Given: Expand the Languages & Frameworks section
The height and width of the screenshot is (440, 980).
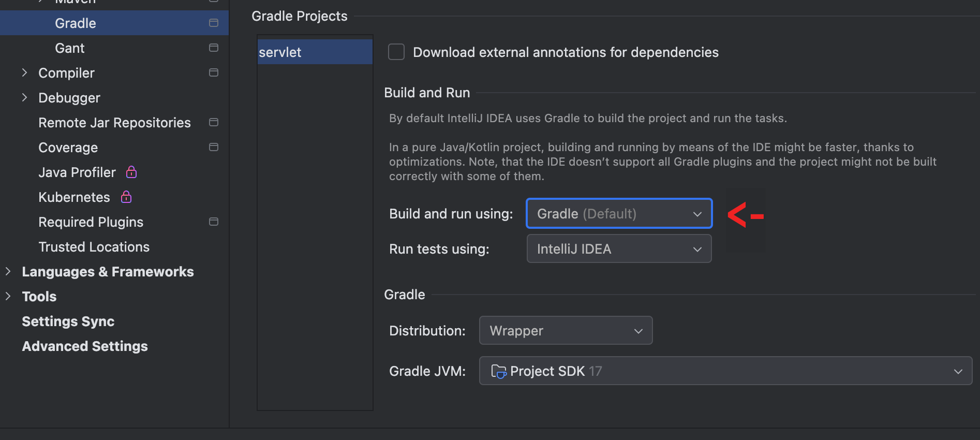Looking at the screenshot, I should tap(8, 271).
